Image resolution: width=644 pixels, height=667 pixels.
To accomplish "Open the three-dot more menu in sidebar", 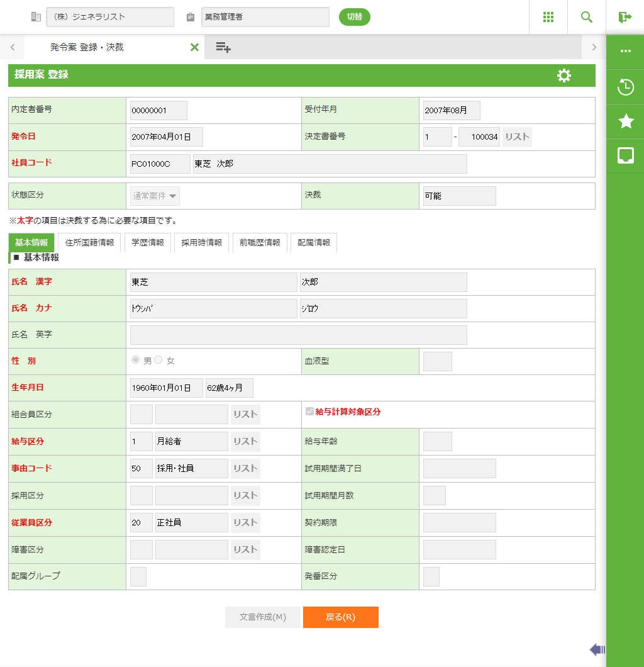I will click(626, 52).
